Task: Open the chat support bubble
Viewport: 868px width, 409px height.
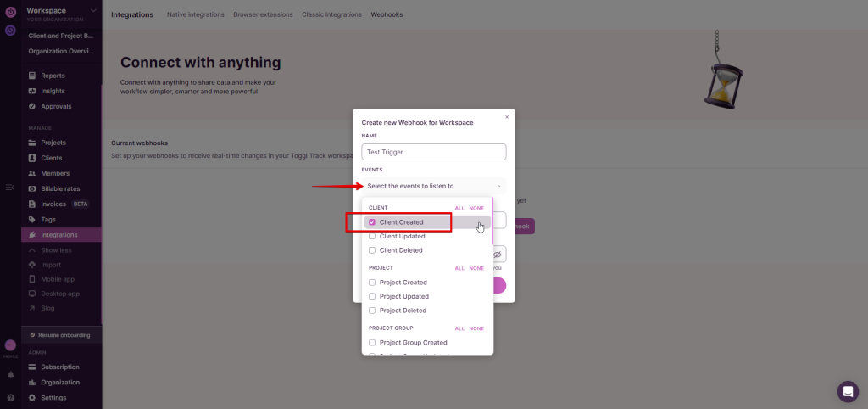Action: 848,391
